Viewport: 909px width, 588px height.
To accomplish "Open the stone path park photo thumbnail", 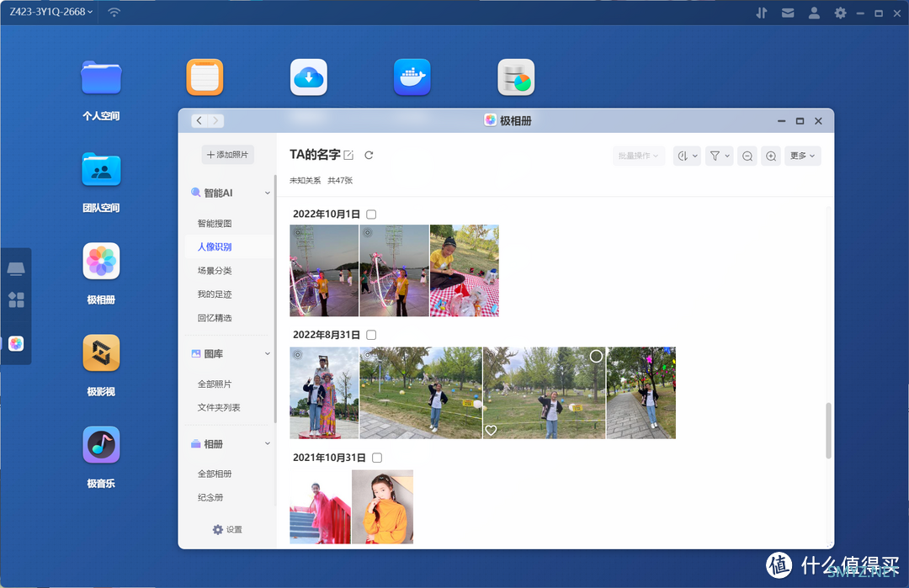I will pyautogui.click(x=641, y=393).
